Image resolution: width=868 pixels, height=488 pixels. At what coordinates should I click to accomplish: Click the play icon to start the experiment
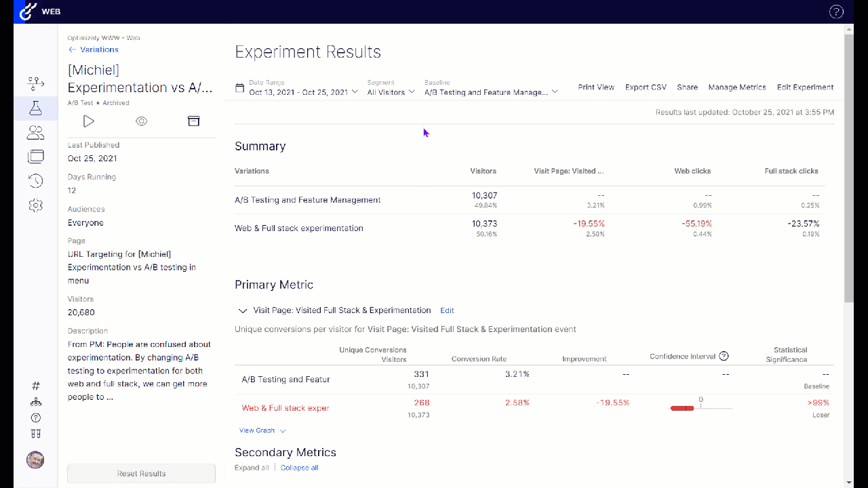coord(89,121)
